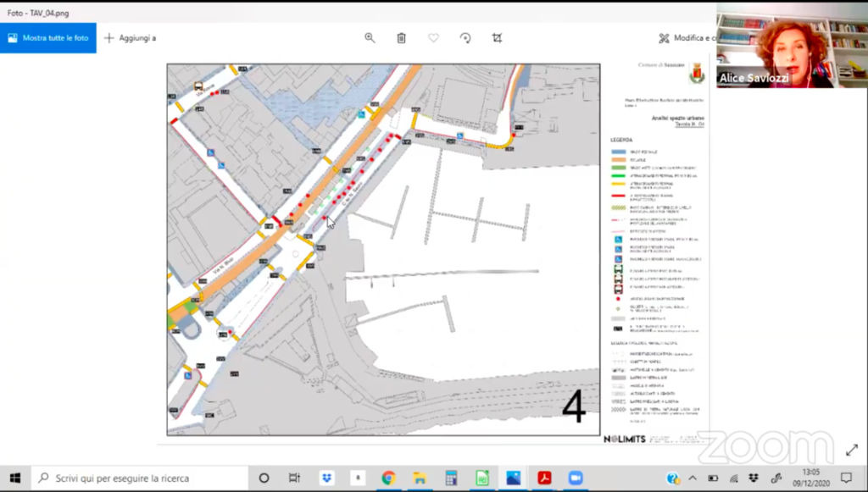Open the notification center icon
This screenshot has height=492, width=868.
click(846, 478)
